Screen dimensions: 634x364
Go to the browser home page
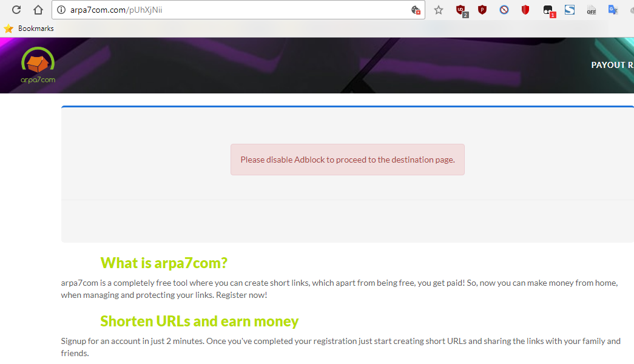pyautogui.click(x=38, y=10)
